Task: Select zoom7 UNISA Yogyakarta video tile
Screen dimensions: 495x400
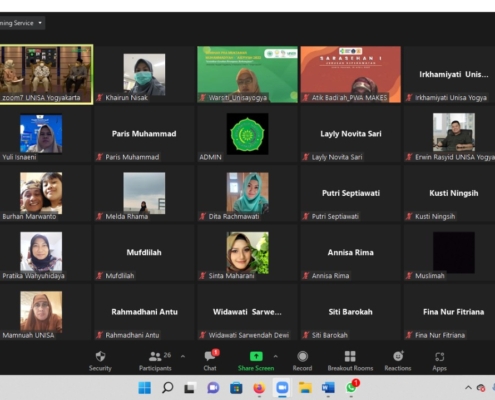Action: point(46,75)
